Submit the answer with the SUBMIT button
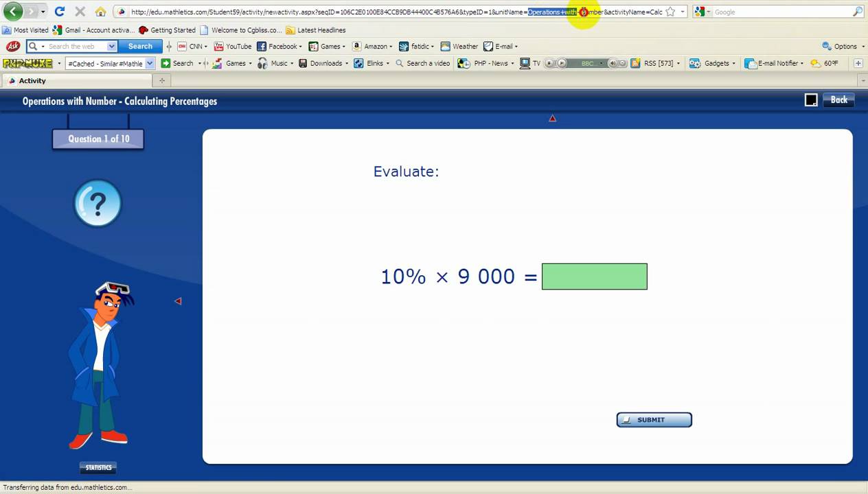The width and height of the screenshot is (868, 494). tap(654, 420)
